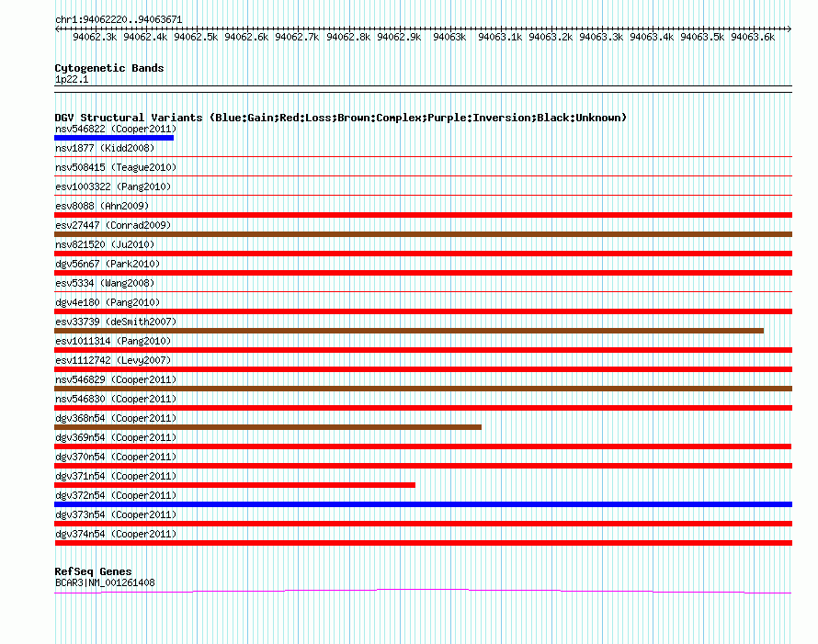Select the nsv546829 (Cooper2011) label
Image resolution: width=818 pixels, height=644 pixels.
[x=116, y=379]
